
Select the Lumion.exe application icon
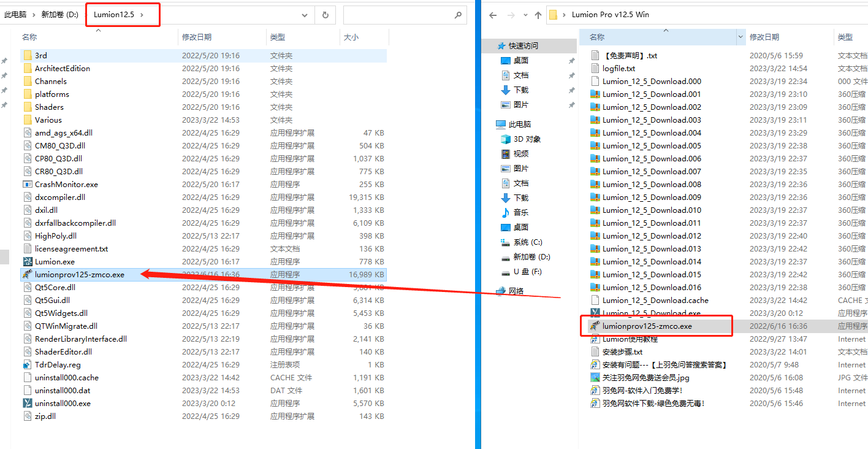tap(28, 262)
